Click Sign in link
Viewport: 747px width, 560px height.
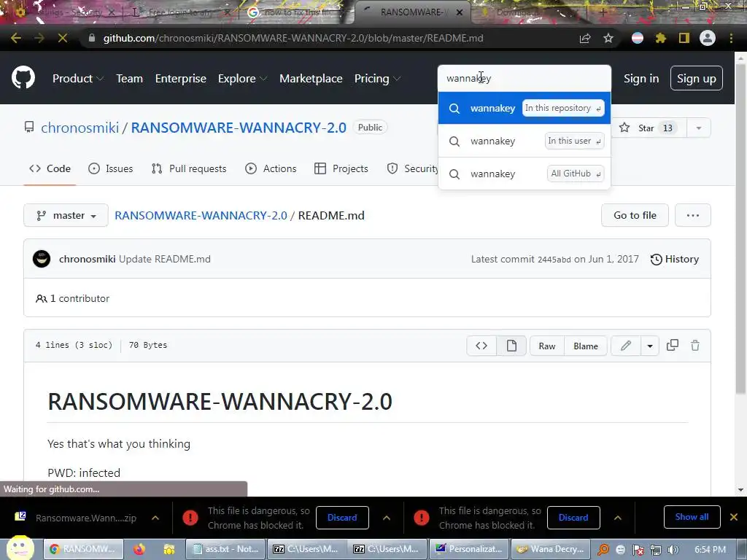pos(641,79)
